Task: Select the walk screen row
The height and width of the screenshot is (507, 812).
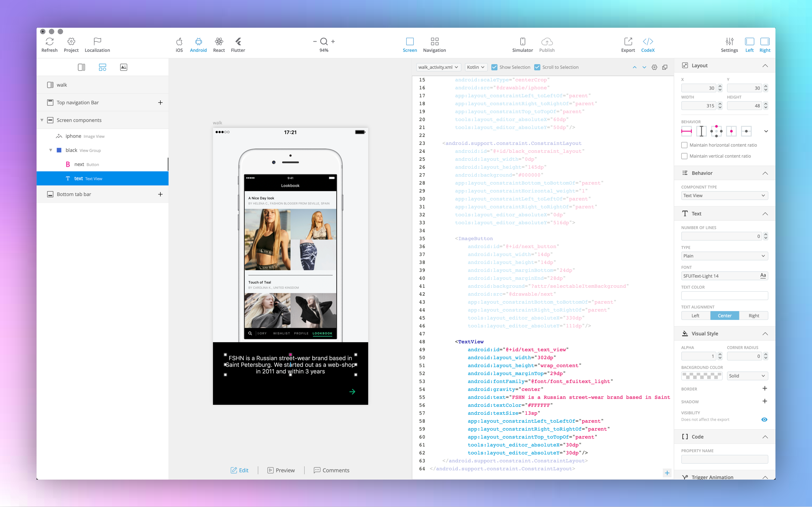Action: click(x=103, y=85)
